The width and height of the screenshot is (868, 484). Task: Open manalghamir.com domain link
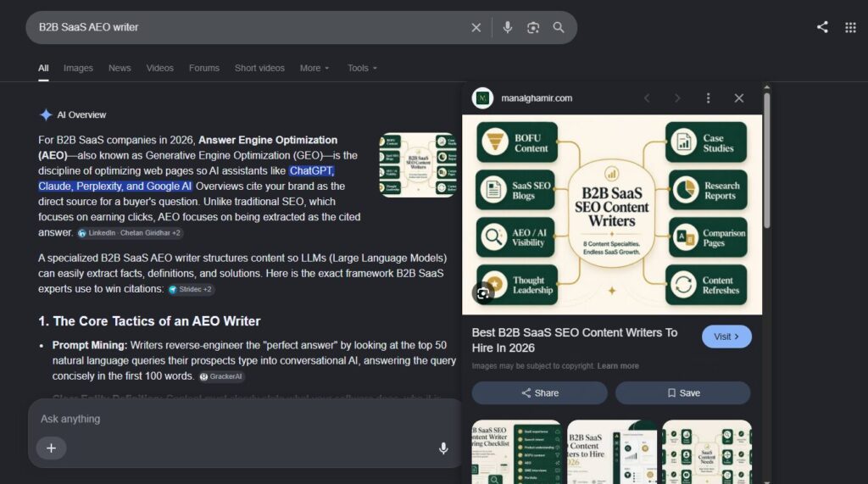pos(537,98)
